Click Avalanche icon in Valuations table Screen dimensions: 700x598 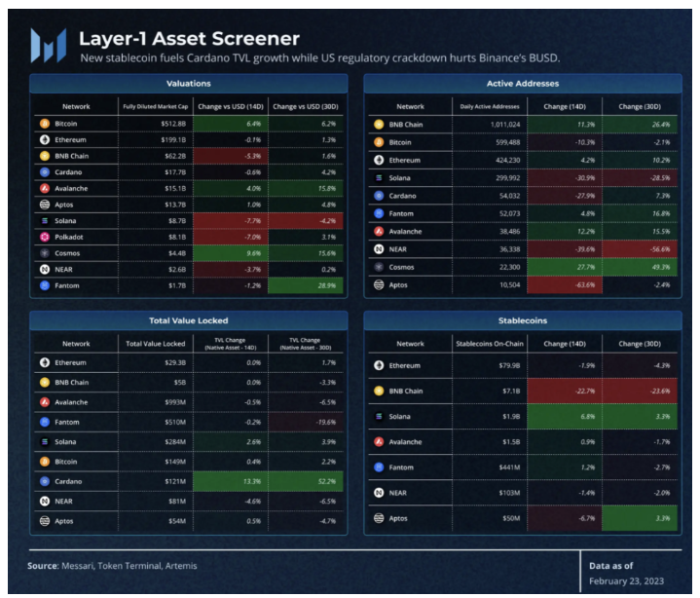pos(45,189)
